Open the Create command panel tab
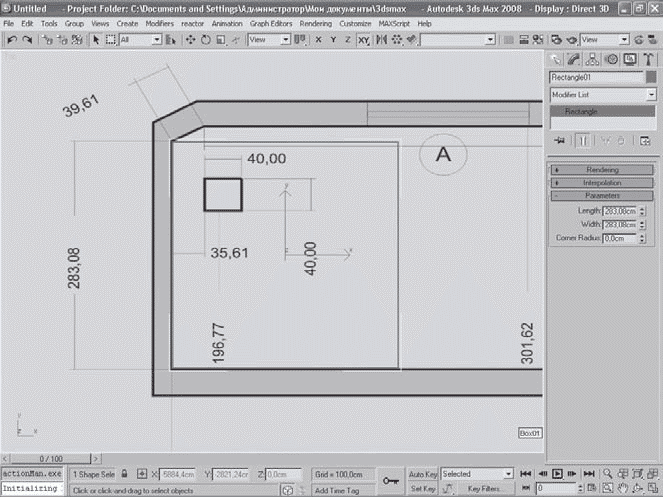Image resolution: width=663 pixels, height=497 pixels. pyautogui.click(x=557, y=58)
